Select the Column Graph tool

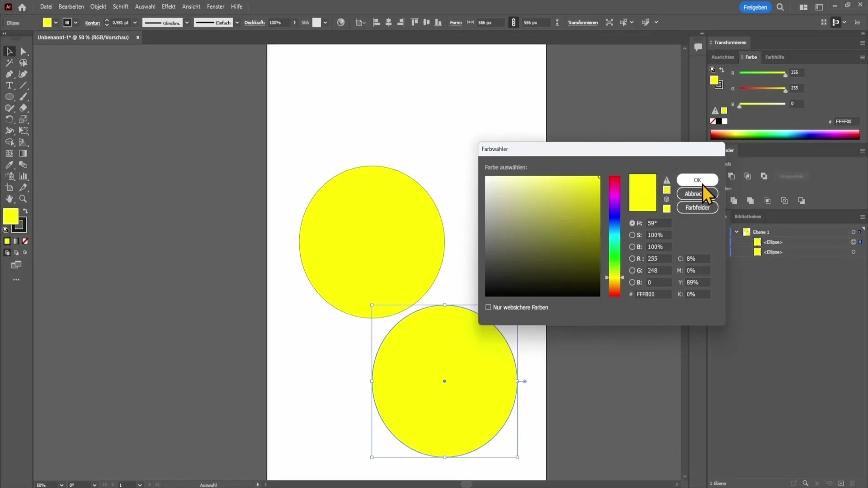[24, 176]
